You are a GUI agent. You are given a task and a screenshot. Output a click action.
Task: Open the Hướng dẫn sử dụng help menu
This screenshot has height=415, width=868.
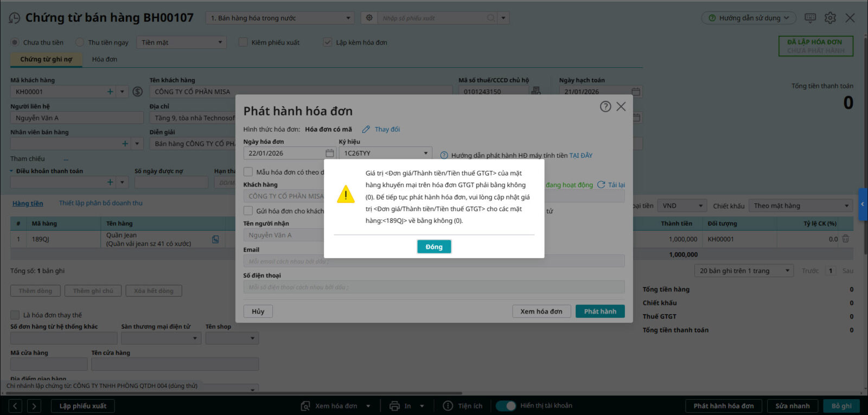(x=749, y=18)
